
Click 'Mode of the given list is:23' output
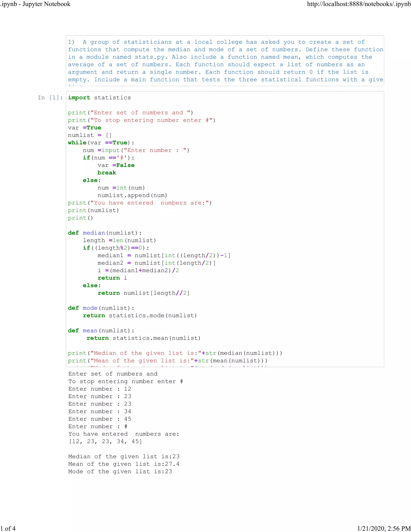tap(120, 472)
